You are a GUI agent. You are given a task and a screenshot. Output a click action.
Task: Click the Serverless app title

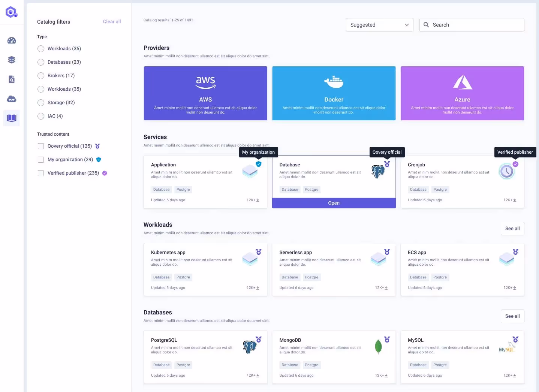[x=296, y=253]
